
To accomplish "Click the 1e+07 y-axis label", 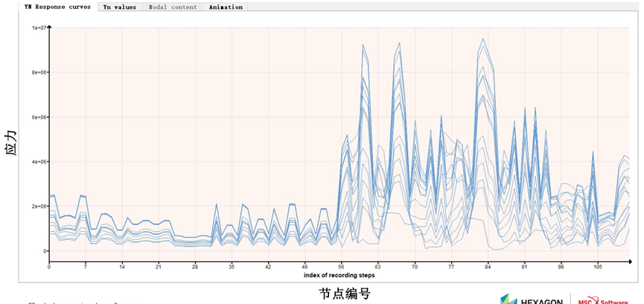I will (x=39, y=28).
